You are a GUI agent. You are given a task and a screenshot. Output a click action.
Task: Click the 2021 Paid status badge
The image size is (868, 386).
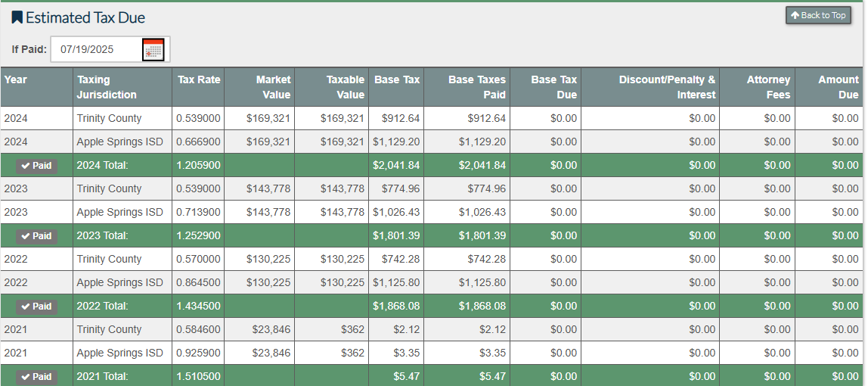(36, 377)
